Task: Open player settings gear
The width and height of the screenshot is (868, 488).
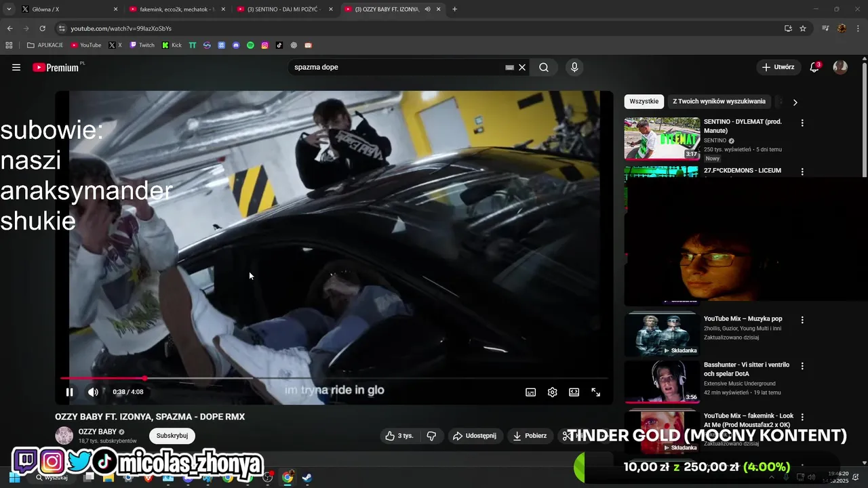Action: [x=553, y=392]
